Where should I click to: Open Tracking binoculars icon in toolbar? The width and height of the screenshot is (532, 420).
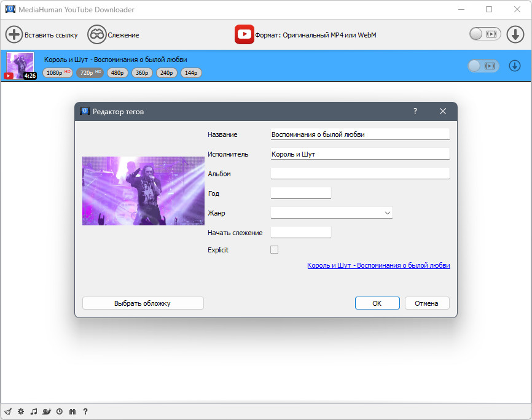[96, 34]
